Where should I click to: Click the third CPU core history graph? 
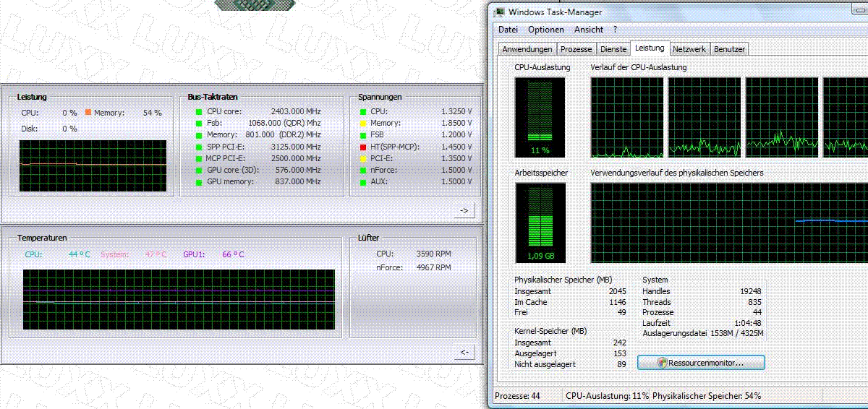(x=782, y=118)
